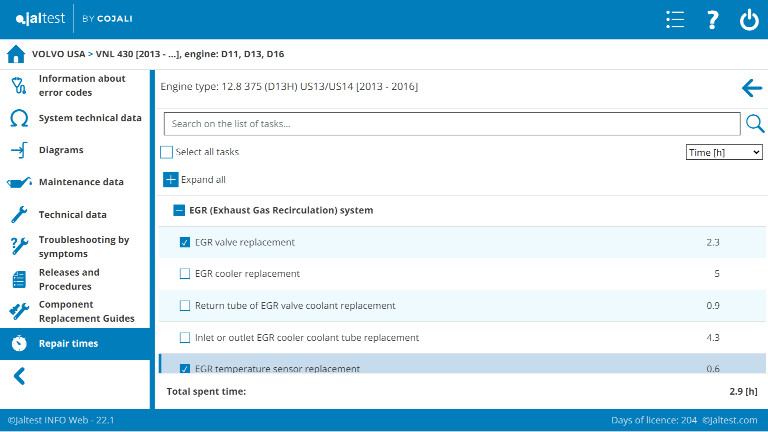Open Maintenance data menu item

tap(81, 182)
